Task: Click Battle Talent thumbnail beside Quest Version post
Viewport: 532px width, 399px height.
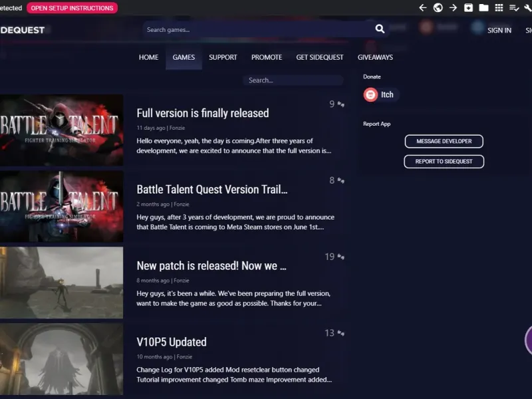Action: tap(61, 206)
